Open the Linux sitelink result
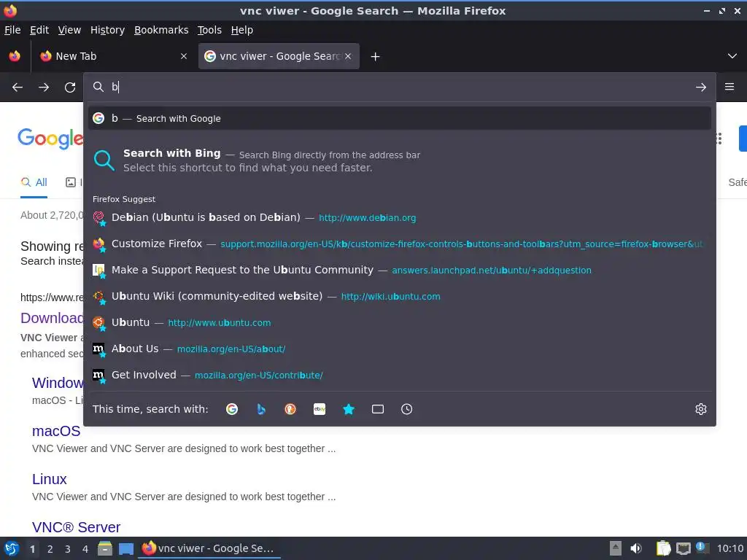Viewport: 747px width, 560px height. pyautogui.click(x=49, y=479)
